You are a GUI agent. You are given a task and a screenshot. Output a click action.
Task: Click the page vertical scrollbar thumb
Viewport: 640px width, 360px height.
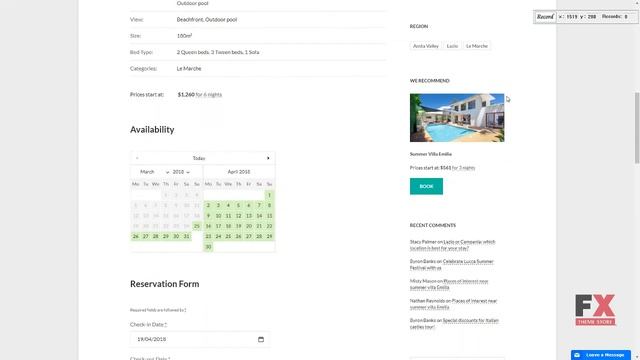637,128
